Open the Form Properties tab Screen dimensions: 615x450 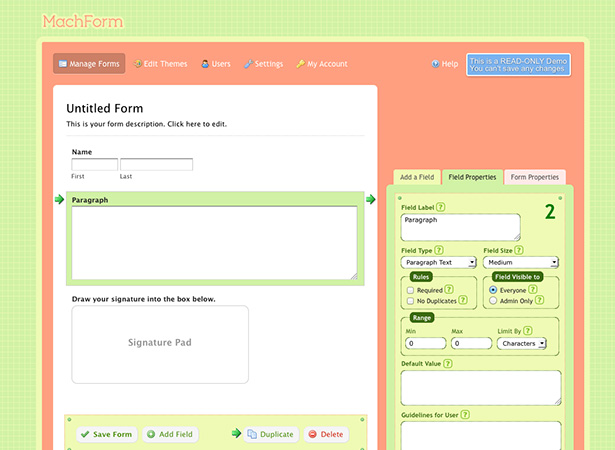pos(535,177)
